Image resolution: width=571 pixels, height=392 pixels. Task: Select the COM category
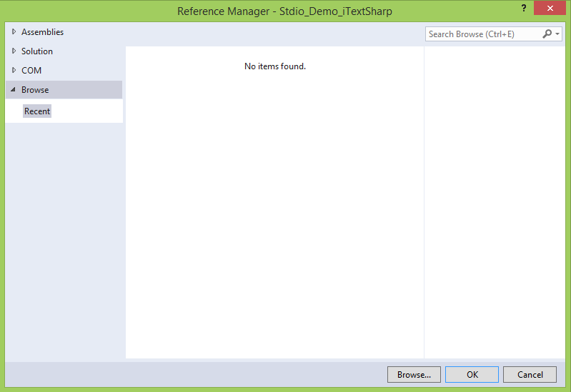[31, 71]
